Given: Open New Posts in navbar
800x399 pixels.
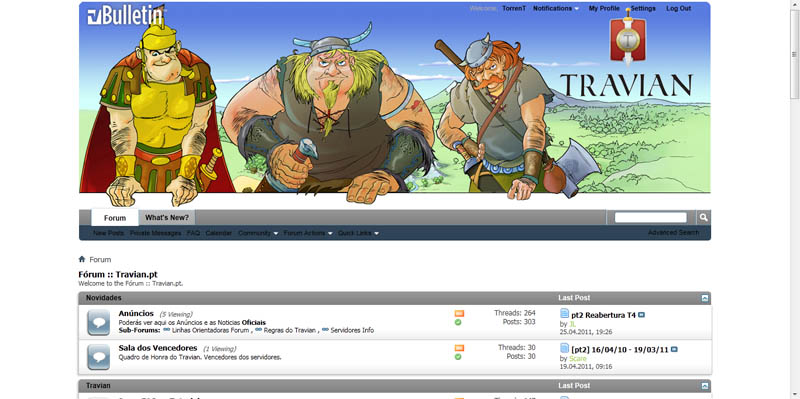Looking at the screenshot, I should pyautogui.click(x=108, y=233).
